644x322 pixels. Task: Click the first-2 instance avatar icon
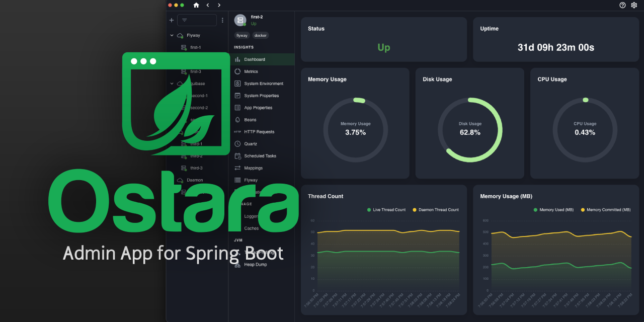click(x=240, y=20)
